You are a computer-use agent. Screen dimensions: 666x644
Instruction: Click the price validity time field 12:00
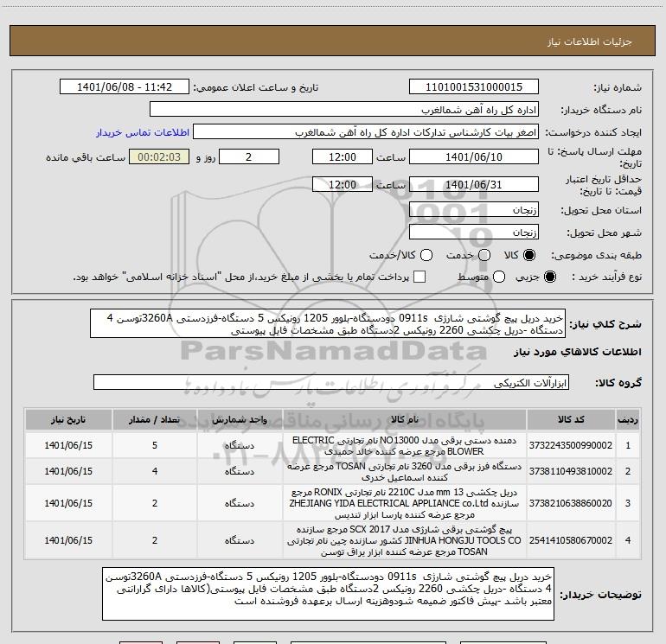(343, 184)
